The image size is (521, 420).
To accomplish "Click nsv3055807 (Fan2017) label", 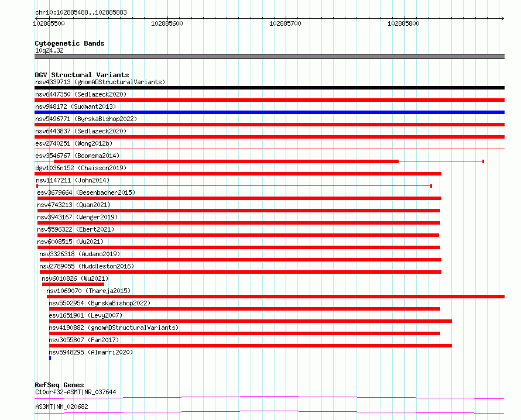I will click(x=84, y=340).
